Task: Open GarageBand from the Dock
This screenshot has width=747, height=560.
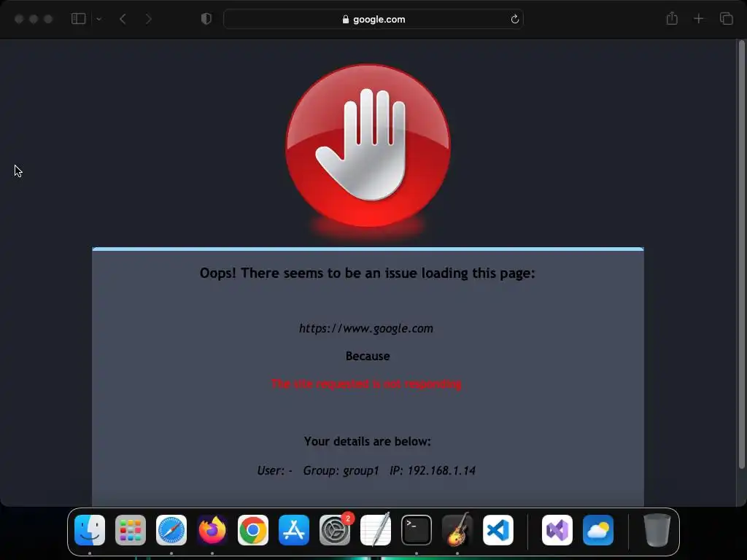Action: (457, 530)
